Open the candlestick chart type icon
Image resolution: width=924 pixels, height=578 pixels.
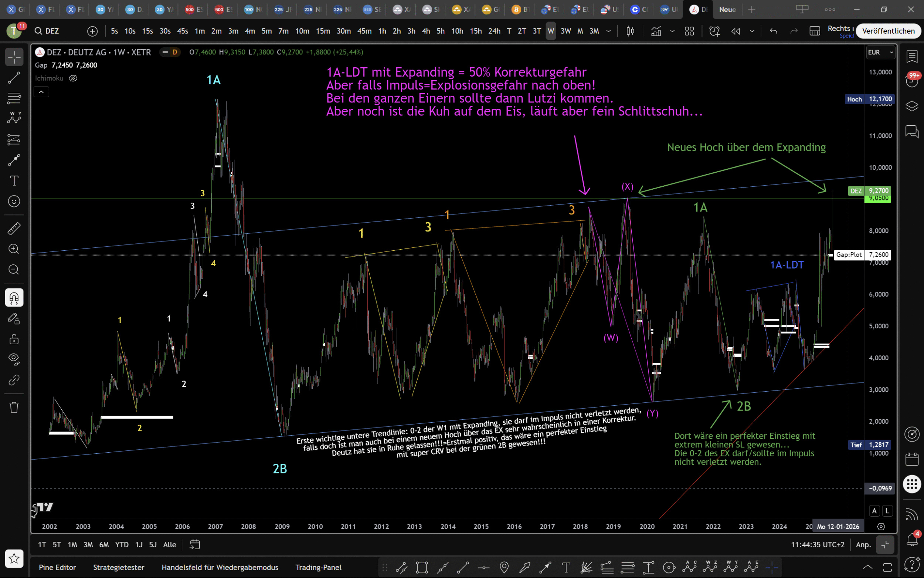pos(630,31)
